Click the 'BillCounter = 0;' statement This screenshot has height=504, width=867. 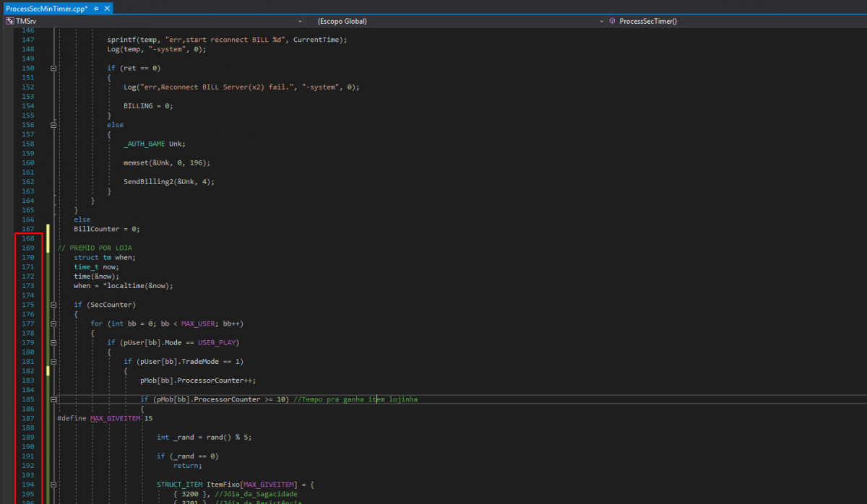pyautogui.click(x=106, y=229)
